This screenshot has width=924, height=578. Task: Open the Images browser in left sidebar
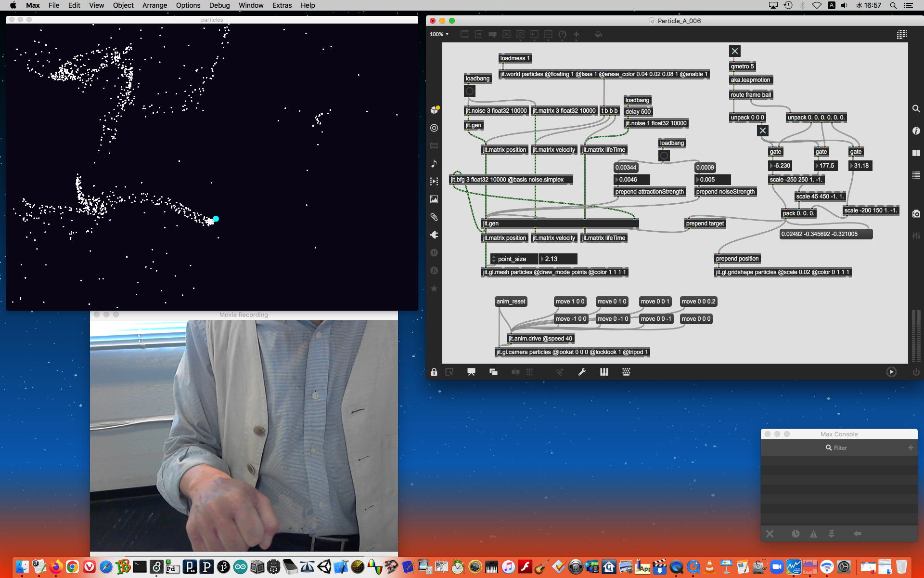434,199
